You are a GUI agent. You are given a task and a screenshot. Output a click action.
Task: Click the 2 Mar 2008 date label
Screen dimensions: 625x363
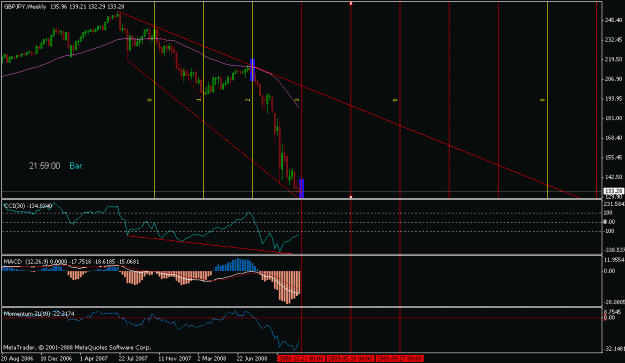tap(212, 359)
